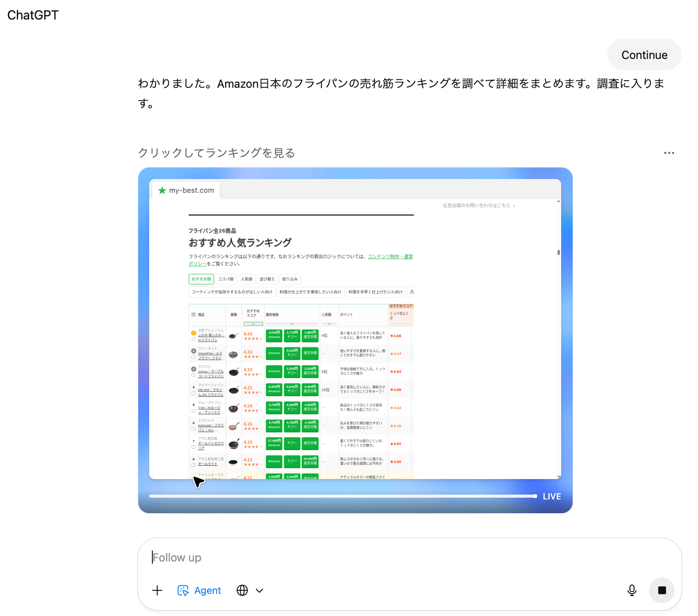
Task: Click the plus attachment icon in composer
Action: (x=157, y=590)
